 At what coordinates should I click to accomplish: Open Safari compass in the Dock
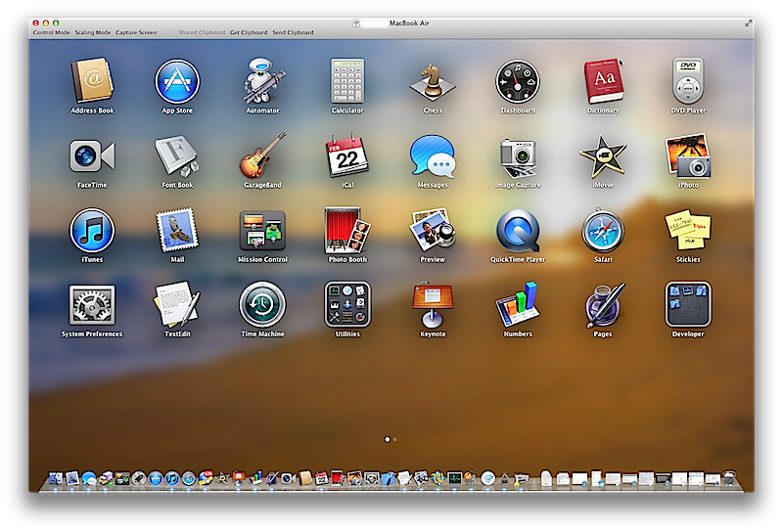188,478
